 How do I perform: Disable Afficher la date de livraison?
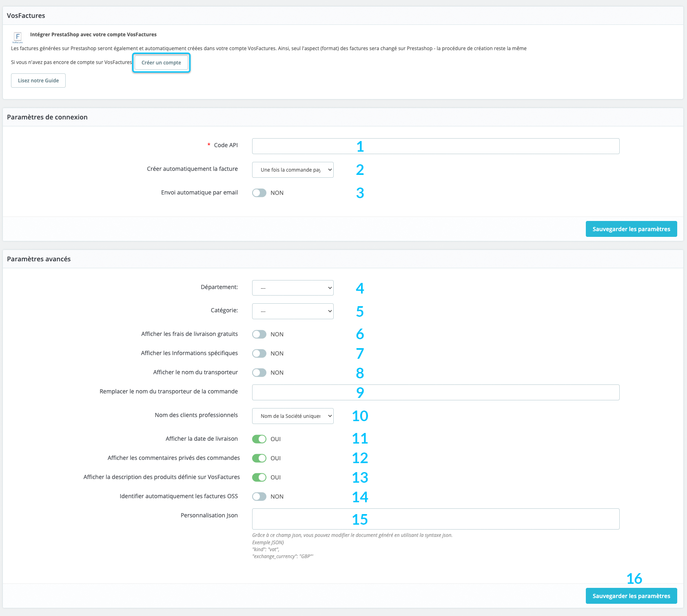259,439
